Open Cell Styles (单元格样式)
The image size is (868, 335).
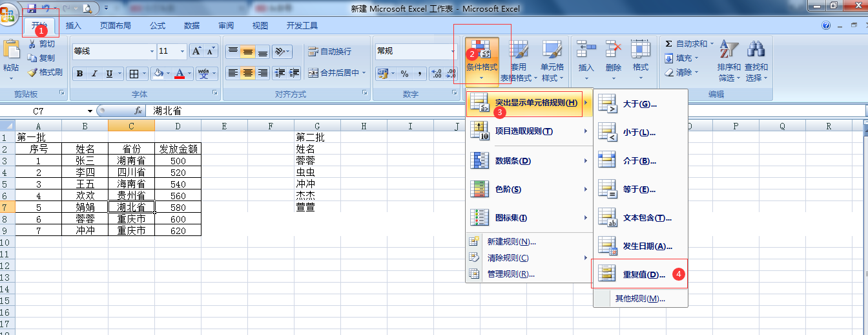point(552,61)
